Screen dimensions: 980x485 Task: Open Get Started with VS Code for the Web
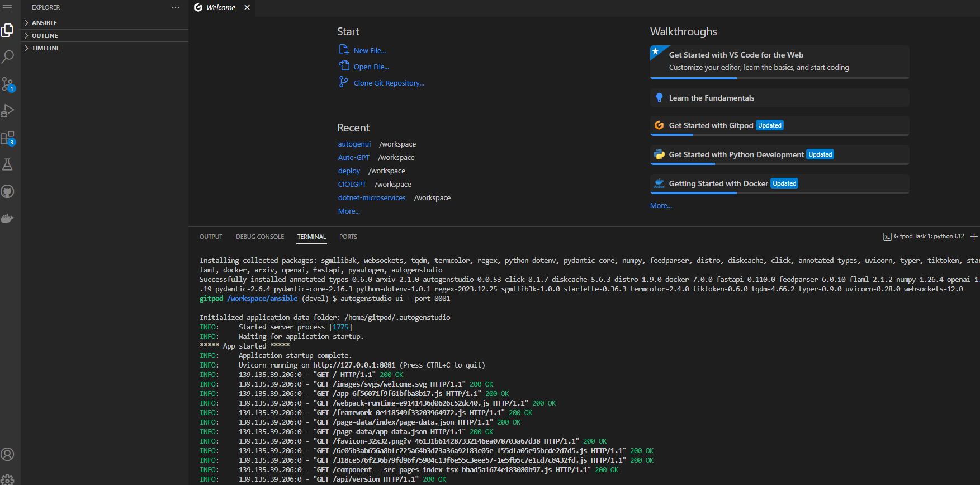point(779,62)
